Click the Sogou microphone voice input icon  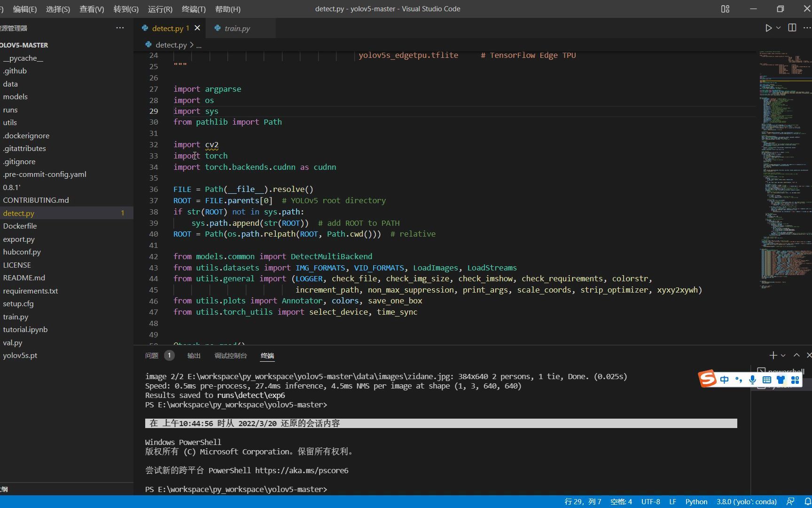(x=753, y=380)
